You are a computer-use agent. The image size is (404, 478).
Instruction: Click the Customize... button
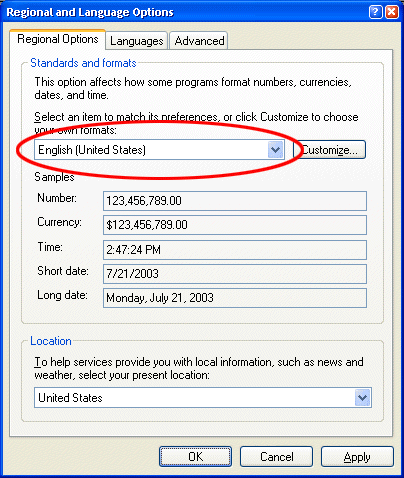coord(329,150)
